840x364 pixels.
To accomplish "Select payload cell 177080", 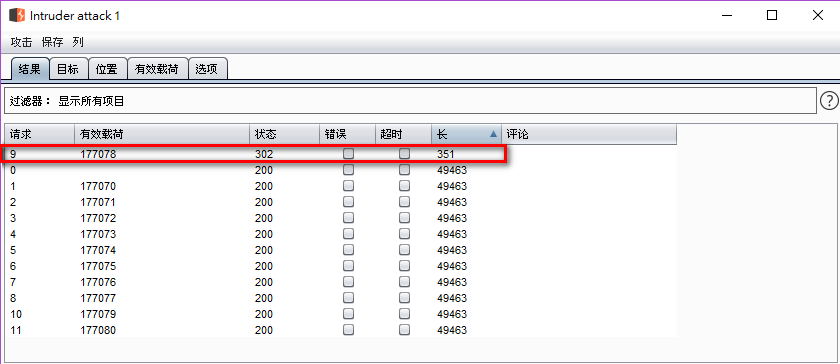I will [98, 331].
